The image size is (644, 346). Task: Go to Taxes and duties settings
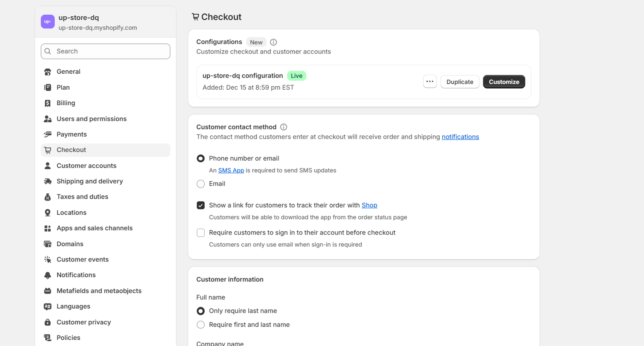[82, 197]
